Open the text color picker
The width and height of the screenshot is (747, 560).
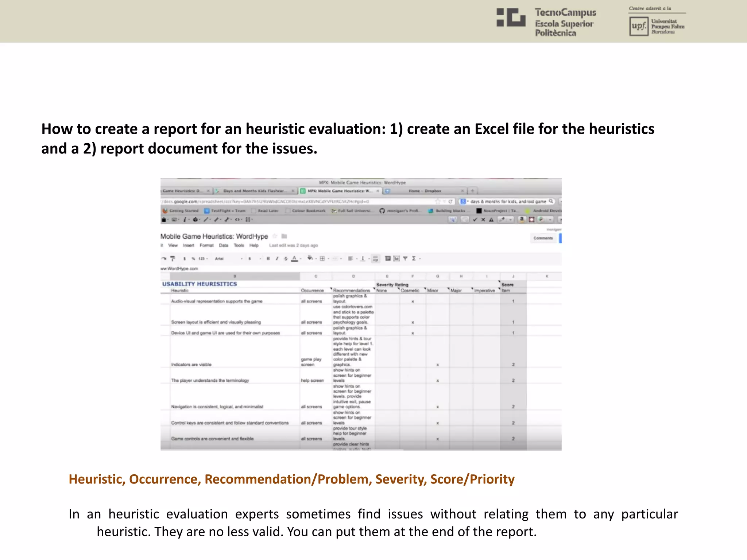point(294,258)
